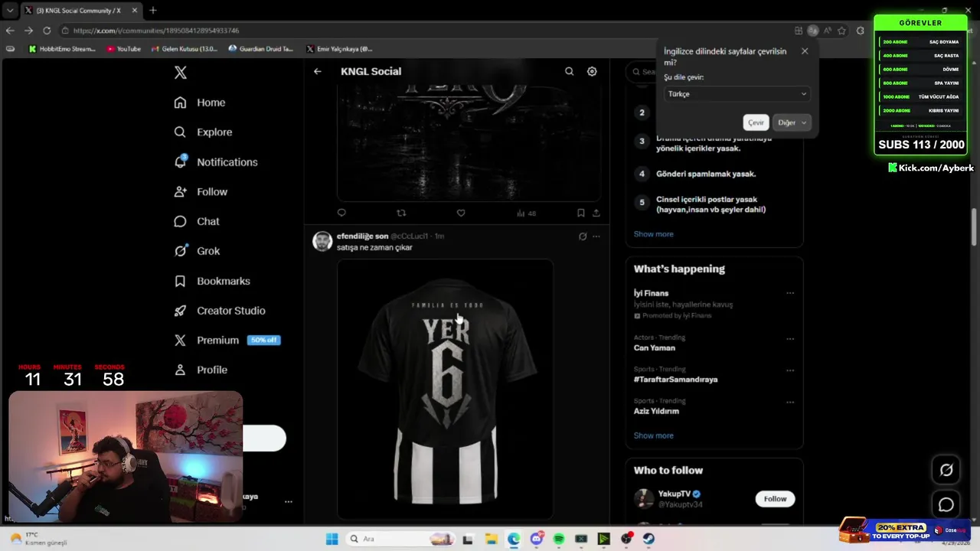Open Chat in the sidebar
Viewport: 980px width, 551px height.
click(197, 221)
